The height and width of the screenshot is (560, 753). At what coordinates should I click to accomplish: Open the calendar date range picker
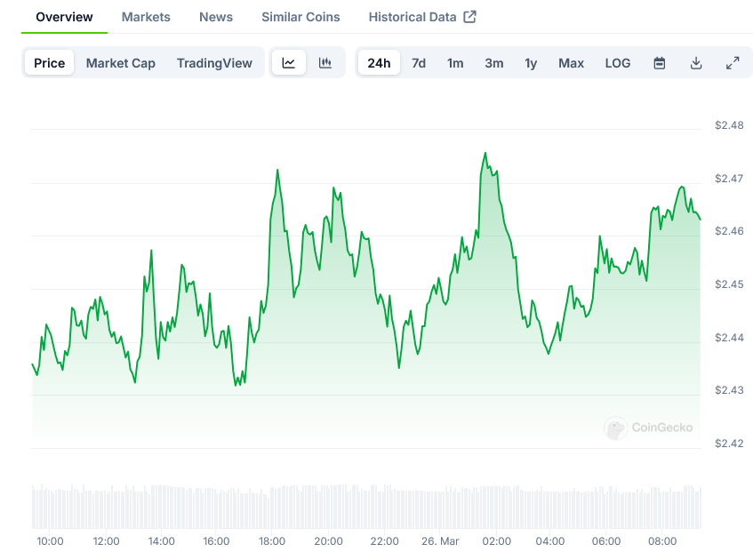[660, 63]
